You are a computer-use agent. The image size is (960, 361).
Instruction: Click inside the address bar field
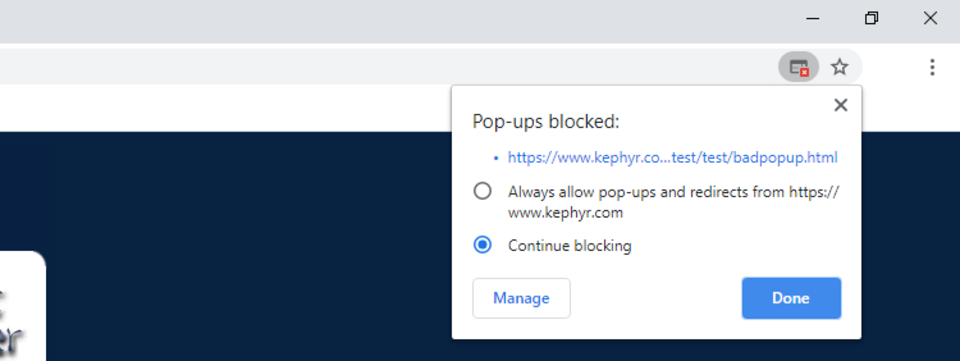click(386, 67)
